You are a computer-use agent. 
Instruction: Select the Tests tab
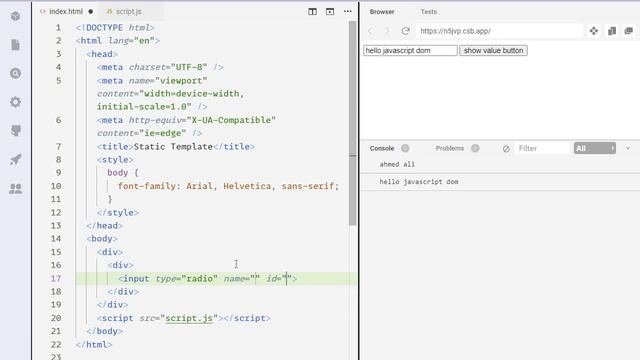(429, 12)
